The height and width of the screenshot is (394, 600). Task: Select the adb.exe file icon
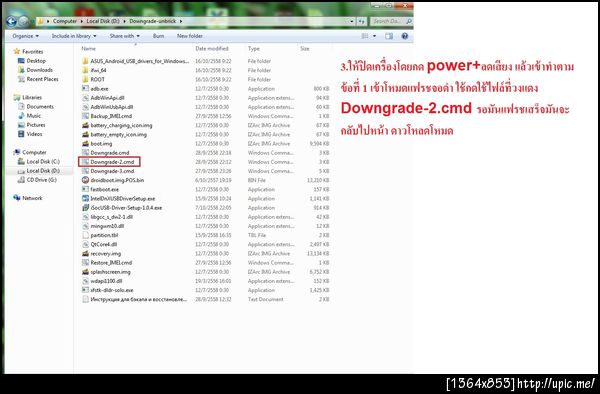click(85, 89)
